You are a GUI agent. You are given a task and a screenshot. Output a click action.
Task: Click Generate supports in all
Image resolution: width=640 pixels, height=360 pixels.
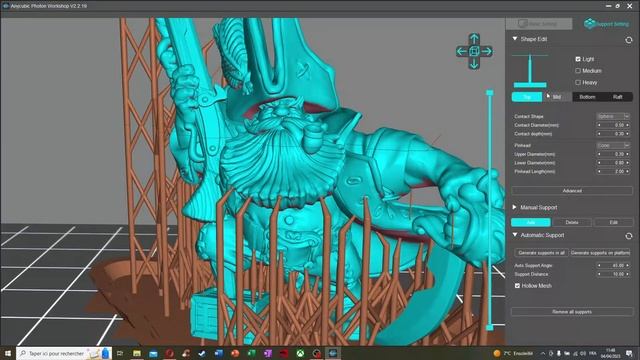click(541, 253)
